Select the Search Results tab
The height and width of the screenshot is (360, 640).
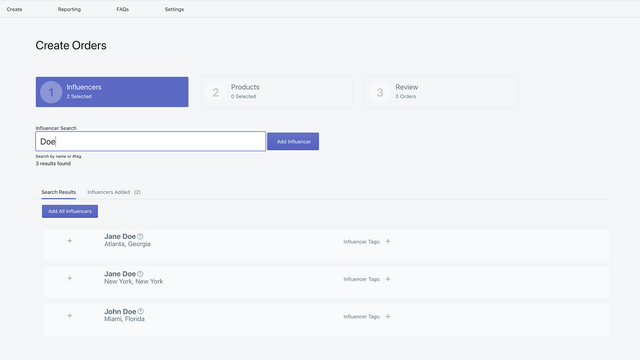coord(58,192)
